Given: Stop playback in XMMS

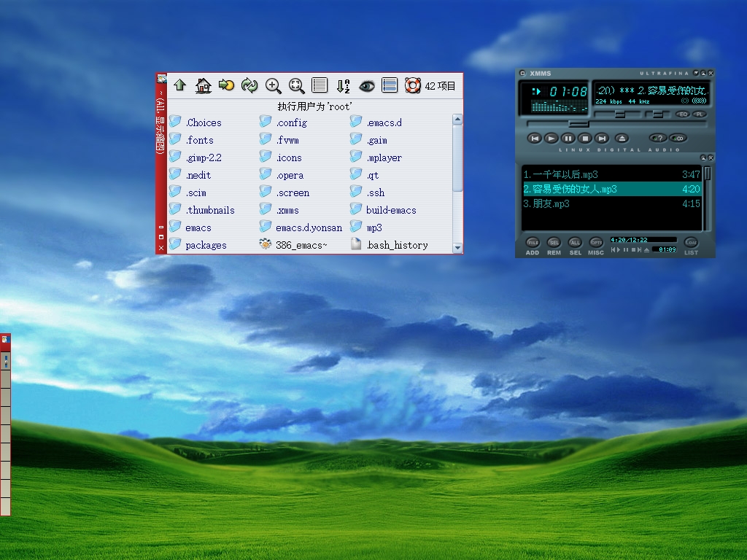Looking at the screenshot, I should click(x=585, y=138).
